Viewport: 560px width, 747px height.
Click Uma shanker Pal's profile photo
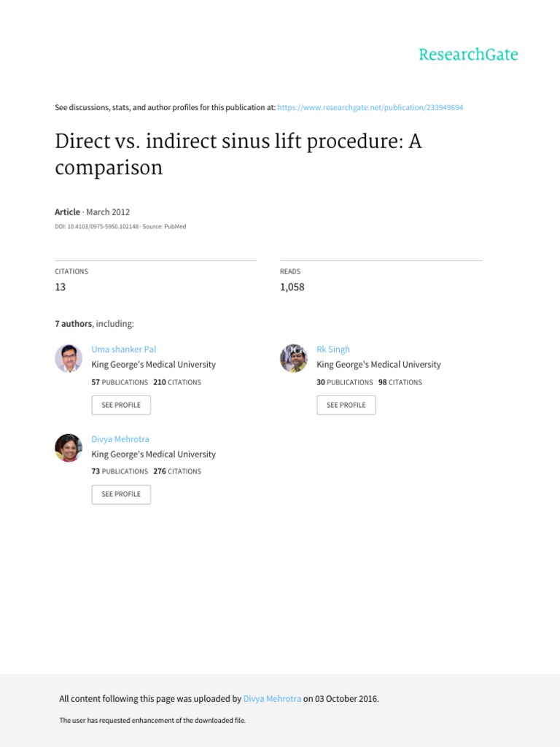click(x=69, y=358)
